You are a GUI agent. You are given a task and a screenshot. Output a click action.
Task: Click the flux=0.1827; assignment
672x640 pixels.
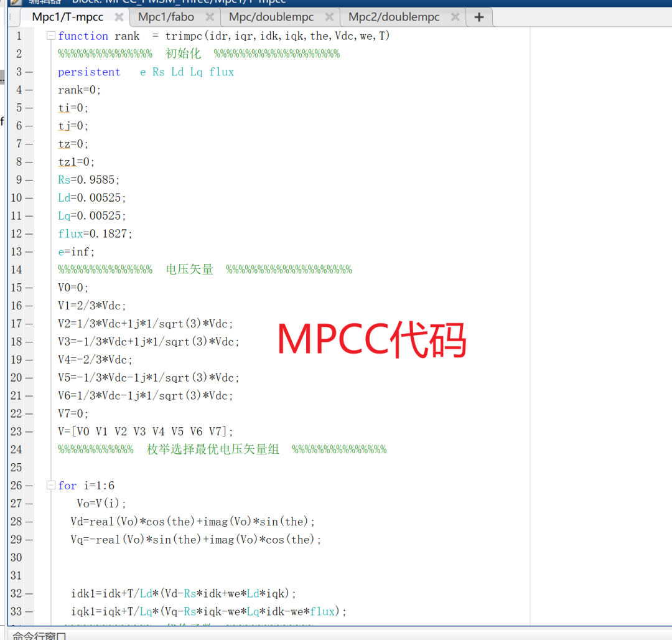(95, 233)
